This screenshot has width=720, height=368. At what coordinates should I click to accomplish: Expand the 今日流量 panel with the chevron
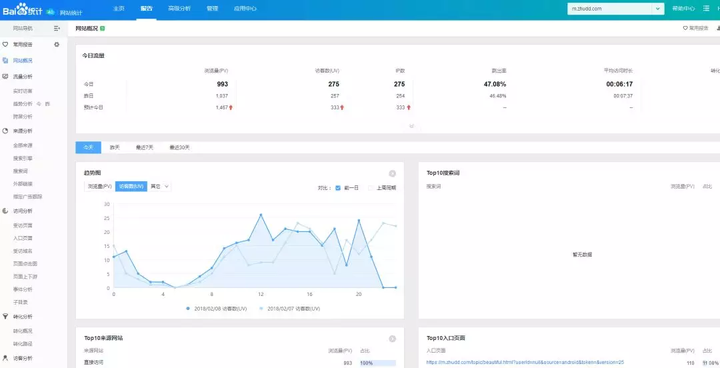[411, 126]
